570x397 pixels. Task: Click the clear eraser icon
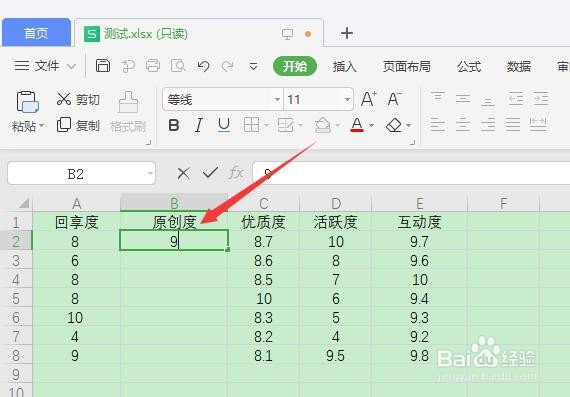[x=394, y=125]
